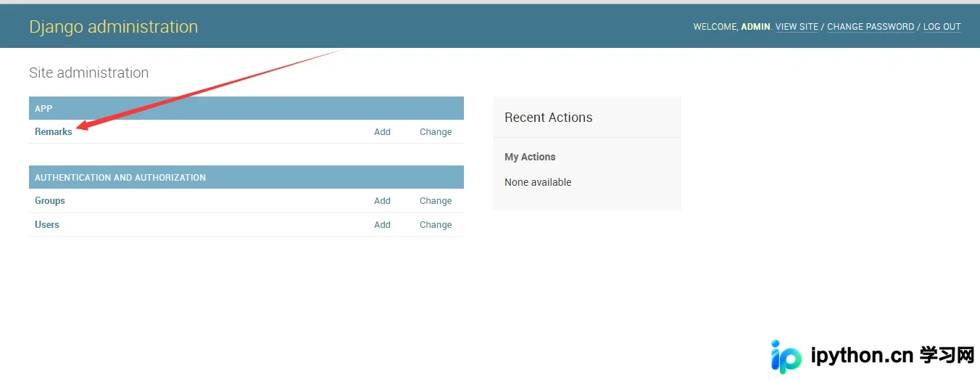Click Change for Users
The width and height of the screenshot is (980, 381).
point(436,225)
